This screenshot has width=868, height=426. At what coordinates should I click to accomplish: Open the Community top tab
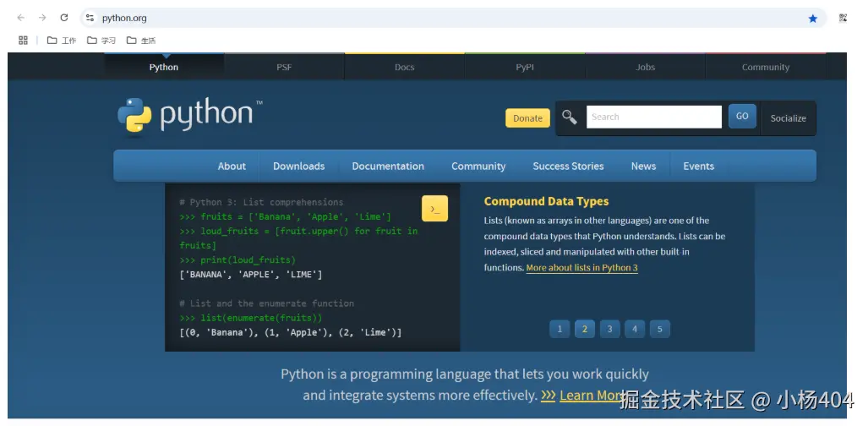[766, 67]
